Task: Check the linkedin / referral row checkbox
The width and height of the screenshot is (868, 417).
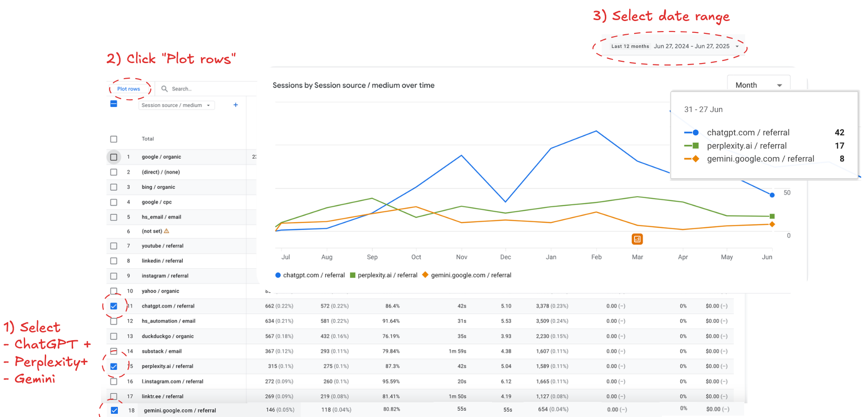Action: (114, 261)
